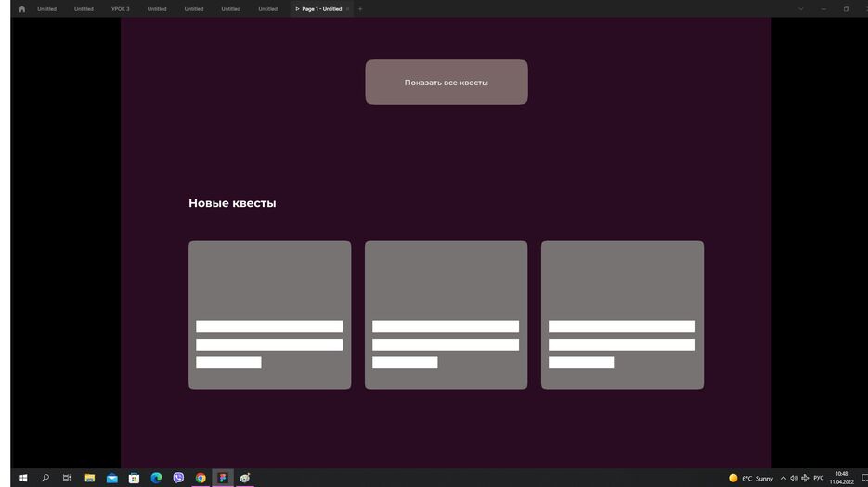Open Windows taskbar search
Viewport: 868px width, 487px height.
click(45, 478)
